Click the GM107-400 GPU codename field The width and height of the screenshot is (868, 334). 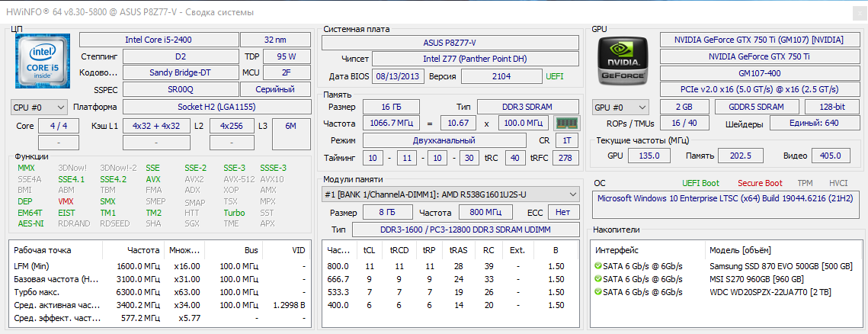[x=758, y=72]
